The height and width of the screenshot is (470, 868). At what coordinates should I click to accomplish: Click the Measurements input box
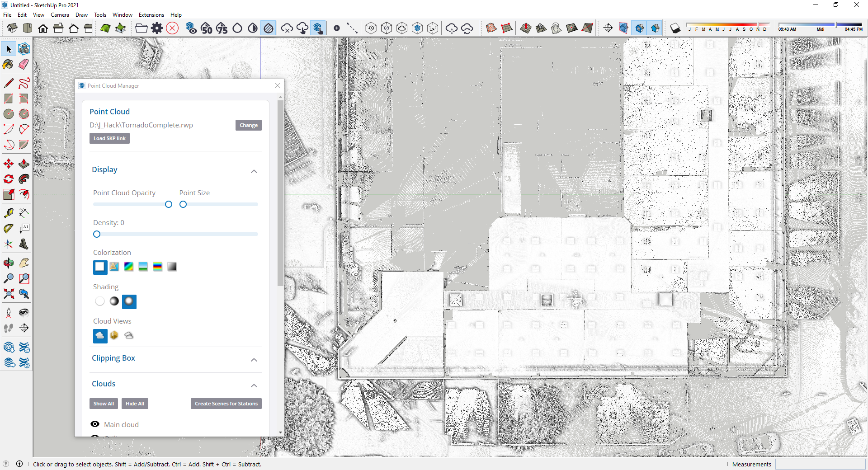coord(820,464)
